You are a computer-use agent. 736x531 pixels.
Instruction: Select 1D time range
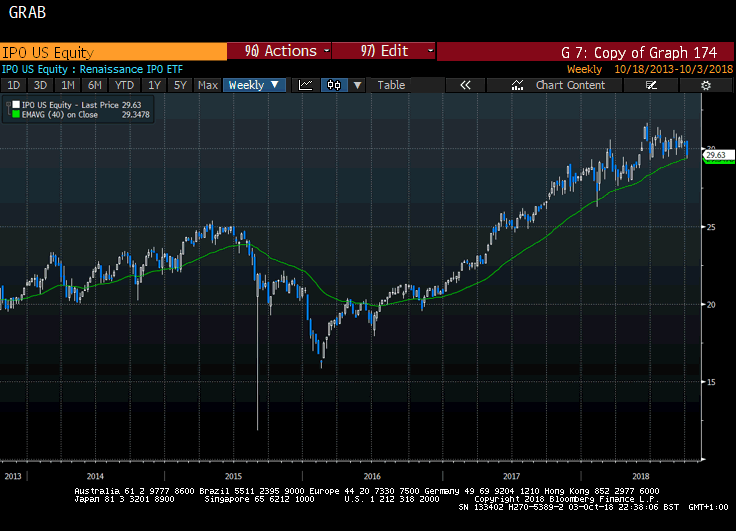pos(14,85)
